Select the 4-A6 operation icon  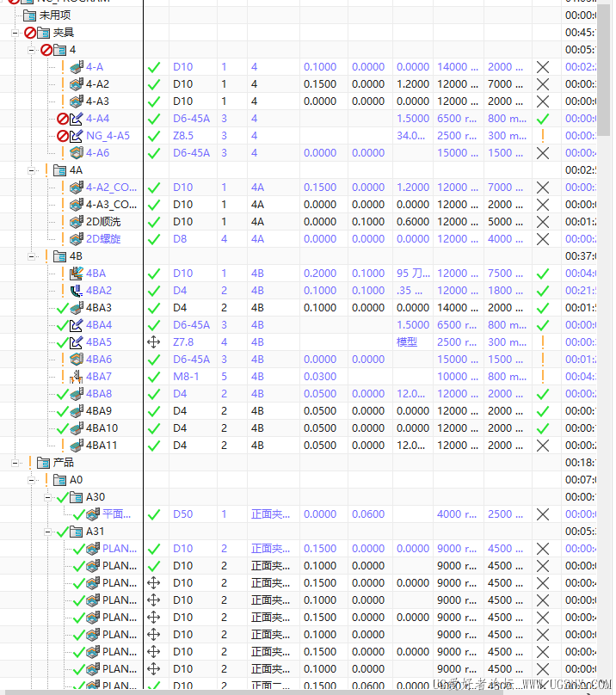(x=77, y=153)
